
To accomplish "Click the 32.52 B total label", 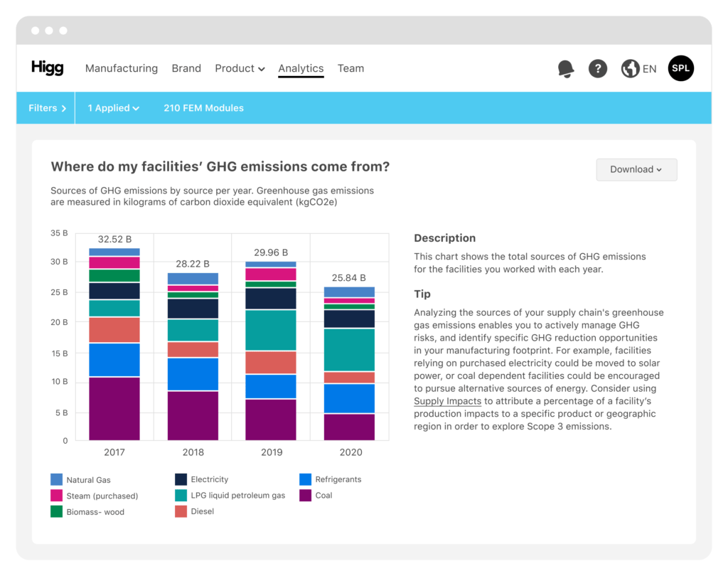I will click(x=114, y=239).
